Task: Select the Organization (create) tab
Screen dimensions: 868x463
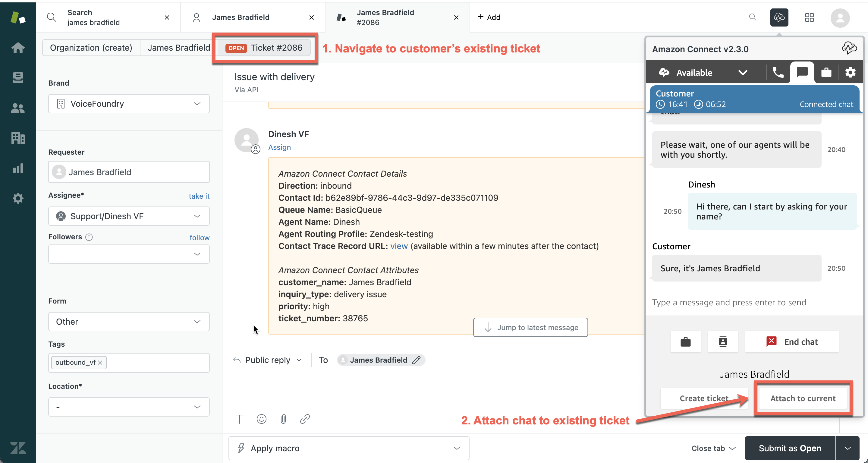Action: pos(91,48)
